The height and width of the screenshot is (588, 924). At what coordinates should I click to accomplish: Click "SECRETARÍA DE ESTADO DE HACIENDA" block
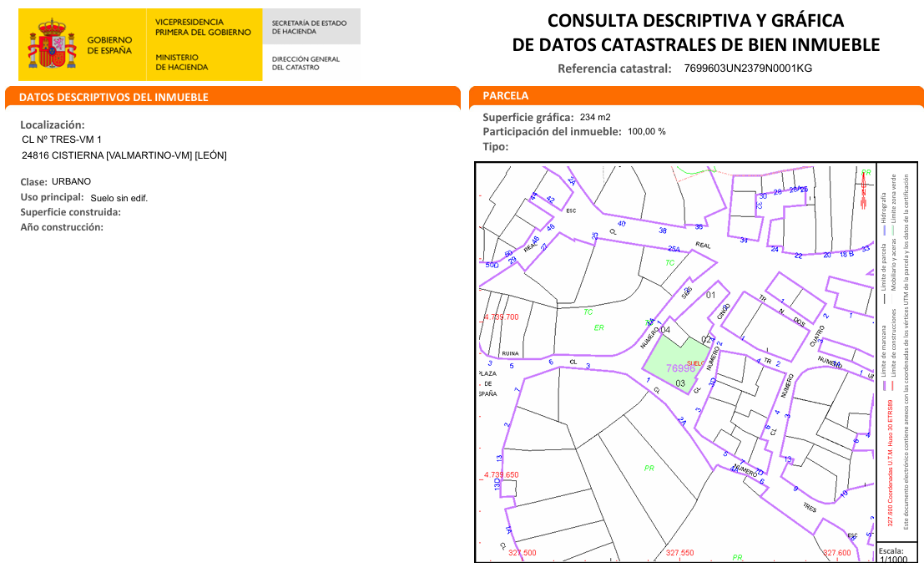(x=310, y=27)
